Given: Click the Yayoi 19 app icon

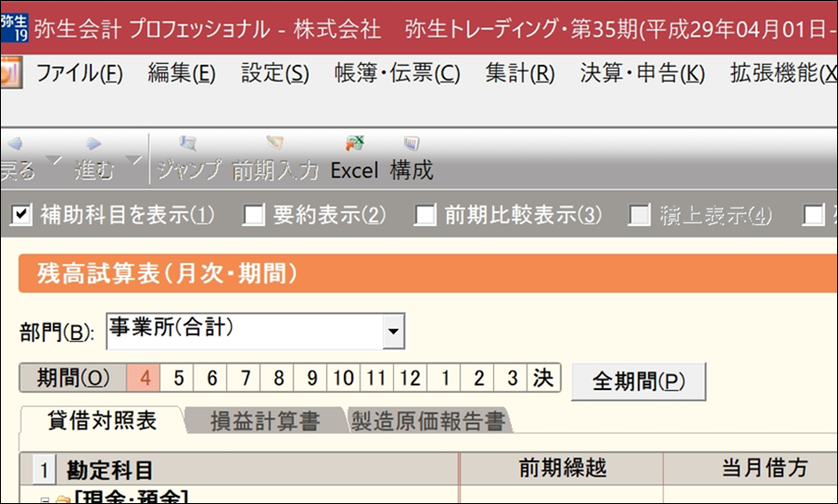Looking at the screenshot, I should 14,27.
